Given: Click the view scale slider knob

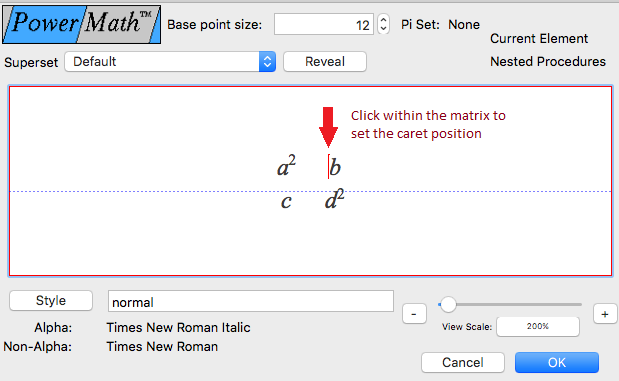Looking at the screenshot, I should click(x=448, y=304).
